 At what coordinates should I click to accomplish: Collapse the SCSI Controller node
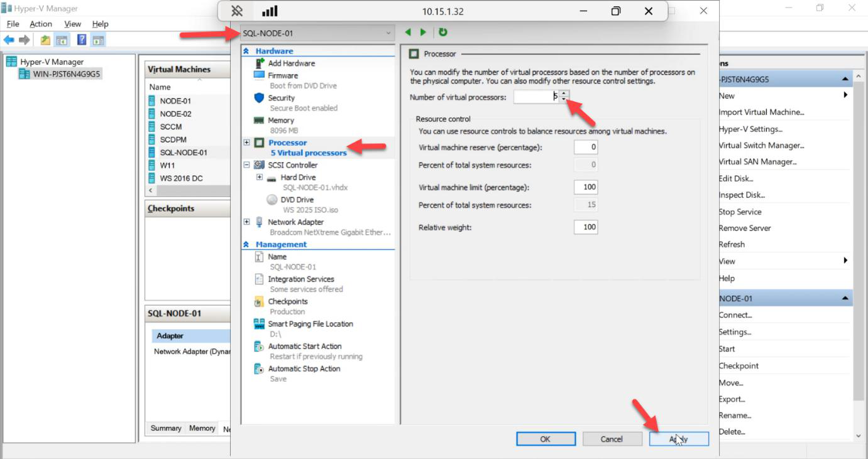(246, 165)
